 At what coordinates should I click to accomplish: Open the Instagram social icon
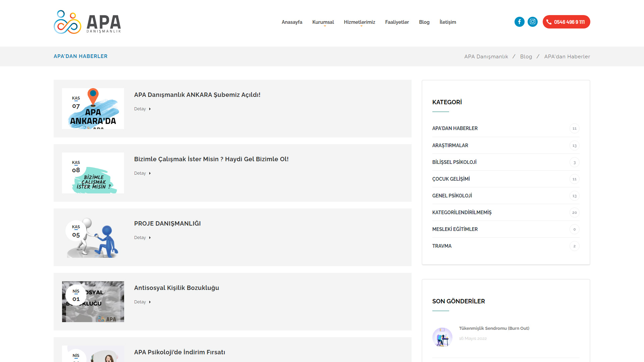coord(533,22)
